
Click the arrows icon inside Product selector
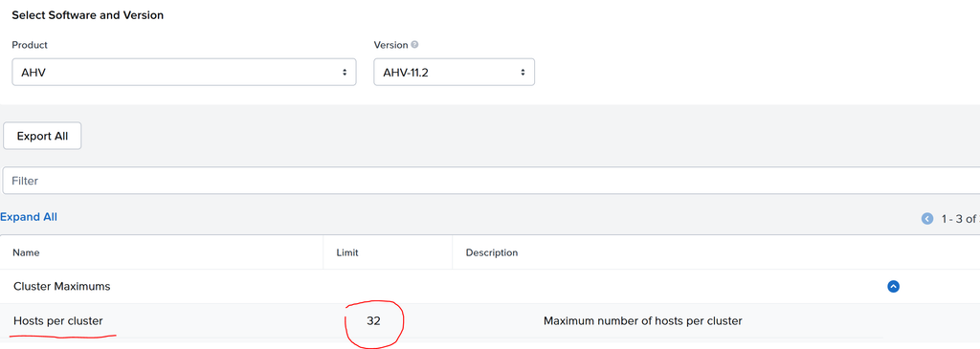pos(345,73)
